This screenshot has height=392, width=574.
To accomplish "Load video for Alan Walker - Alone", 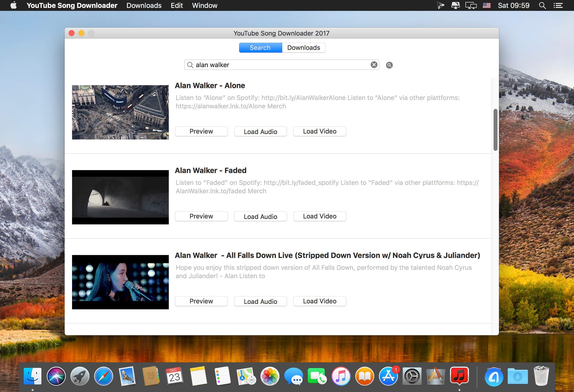I will click(320, 131).
